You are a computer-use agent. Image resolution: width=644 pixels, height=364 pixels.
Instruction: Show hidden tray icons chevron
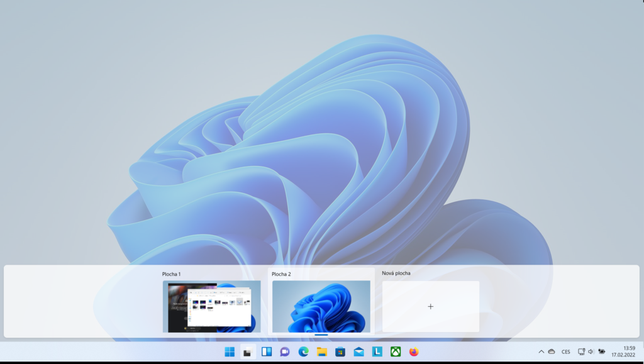pos(541,351)
